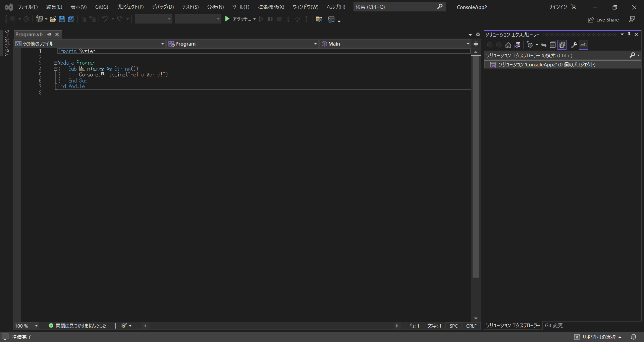Open the editor zoom level dropdown showing 100%
Viewport: 644px width, 342px height.
coord(26,326)
